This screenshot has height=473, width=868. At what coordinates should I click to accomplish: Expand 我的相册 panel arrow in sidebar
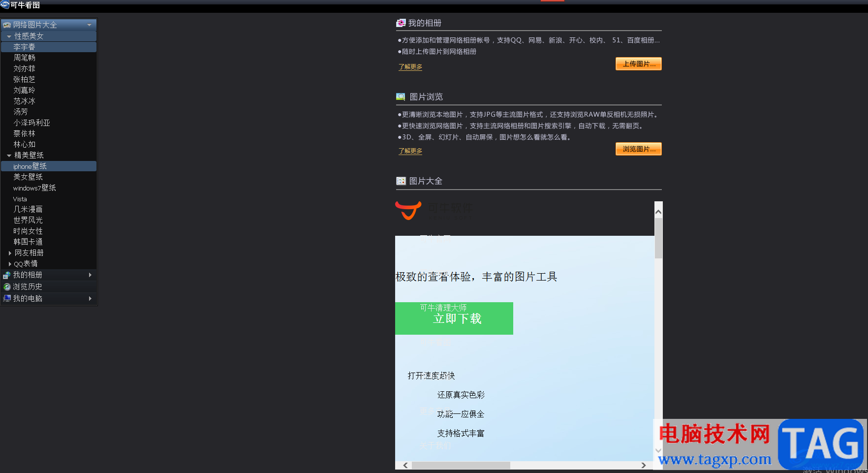tap(90, 275)
